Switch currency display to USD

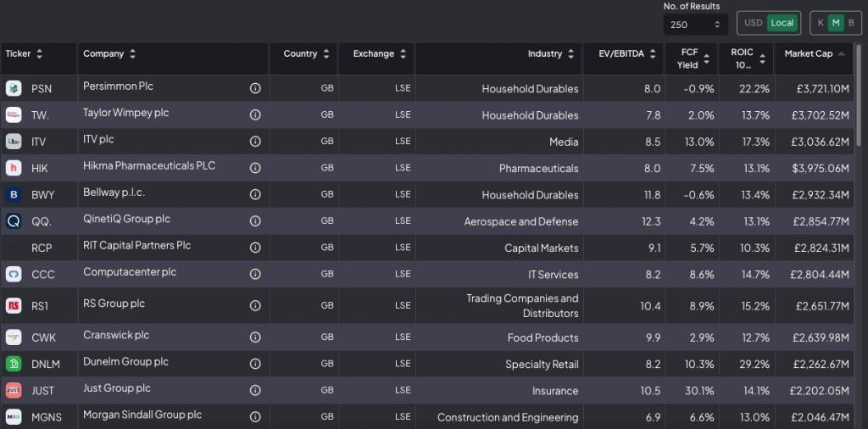753,23
